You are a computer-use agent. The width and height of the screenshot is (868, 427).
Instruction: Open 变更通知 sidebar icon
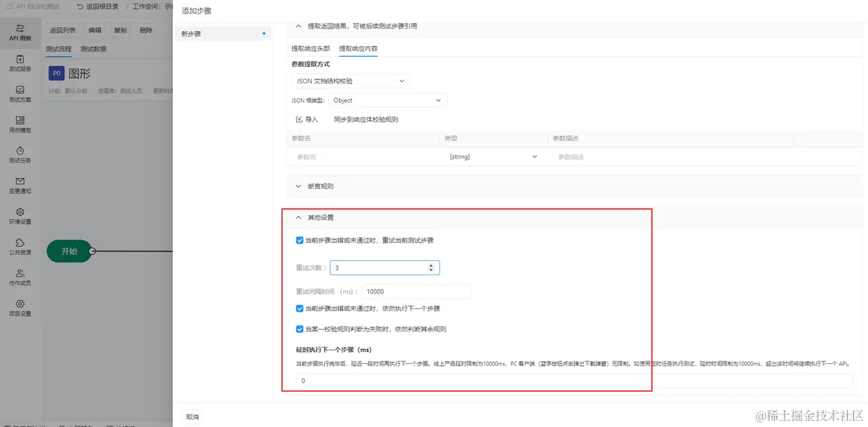coord(20,185)
